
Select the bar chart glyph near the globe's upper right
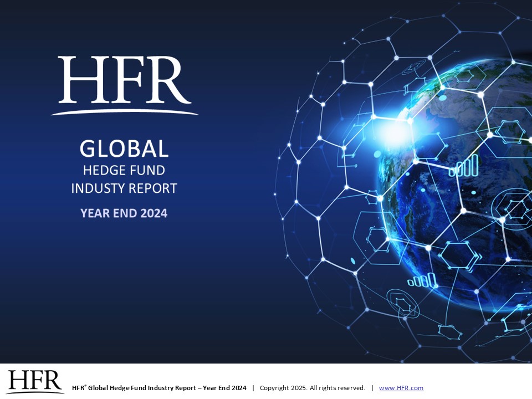point(464,166)
